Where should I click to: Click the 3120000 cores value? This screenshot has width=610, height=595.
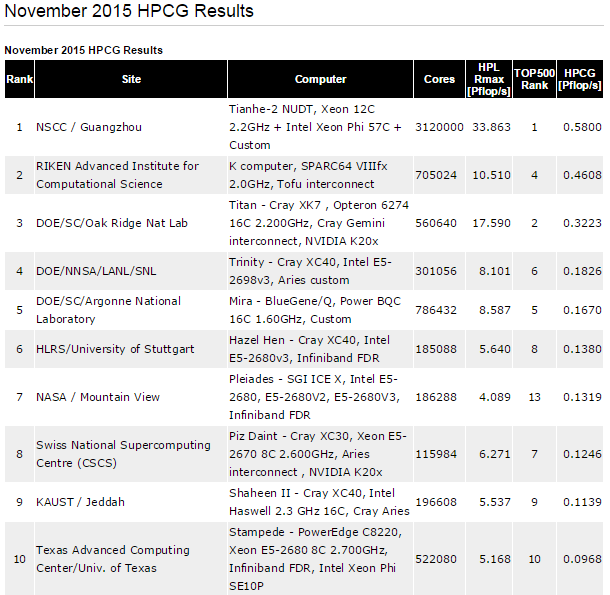point(439,127)
